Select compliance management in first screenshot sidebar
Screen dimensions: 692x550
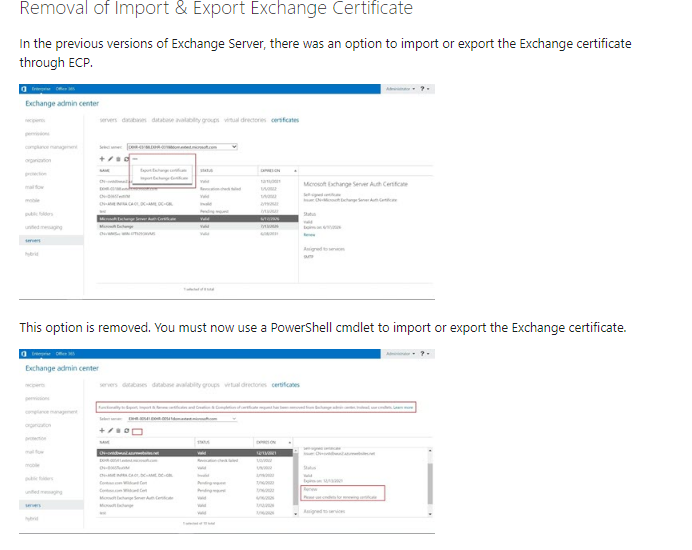pos(51,147)
